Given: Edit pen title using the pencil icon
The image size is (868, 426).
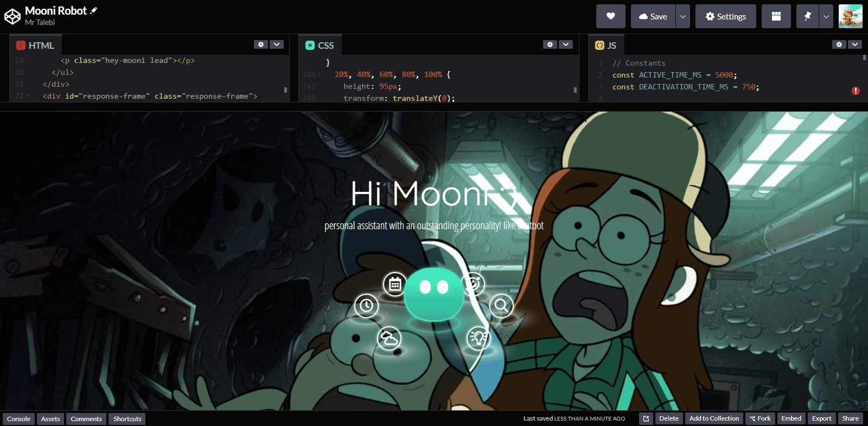Looking at the screenshot, I should click(x=94, y=10).
